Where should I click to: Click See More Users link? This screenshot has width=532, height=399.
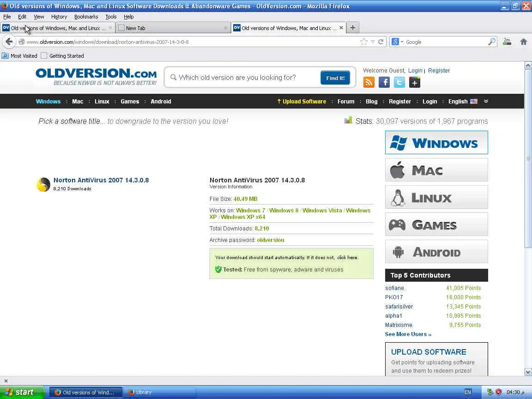point(408,334)
